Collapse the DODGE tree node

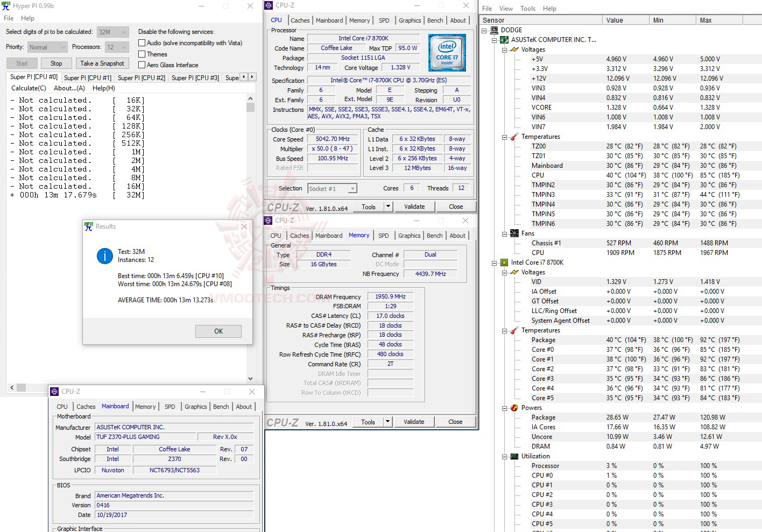(485, 30)
